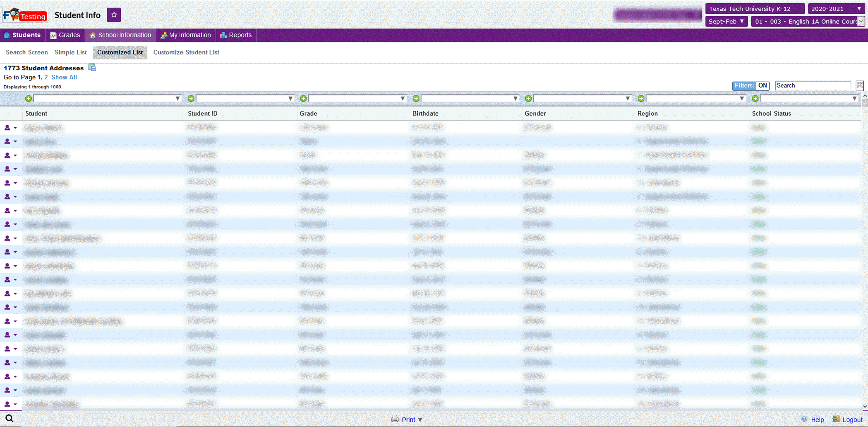868x427 pixels.
Task: Click the table scrollbar down arrow
Action: pyautogui.click(x=865, y=406)
